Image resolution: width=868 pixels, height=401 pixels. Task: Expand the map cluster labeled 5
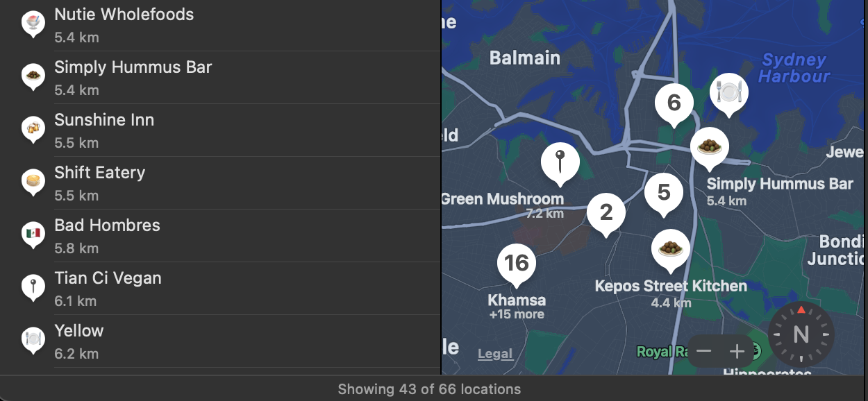point(664,194)
